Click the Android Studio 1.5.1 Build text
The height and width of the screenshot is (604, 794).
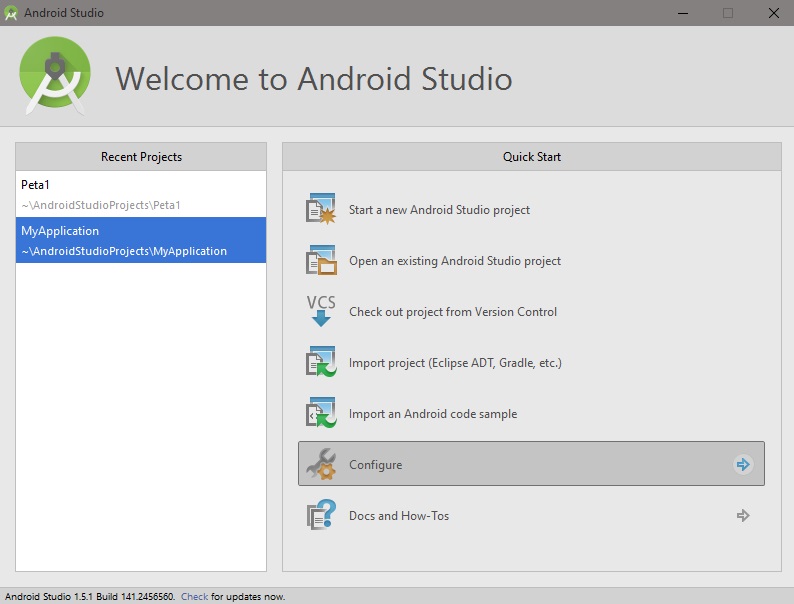(x=90, y=596)
